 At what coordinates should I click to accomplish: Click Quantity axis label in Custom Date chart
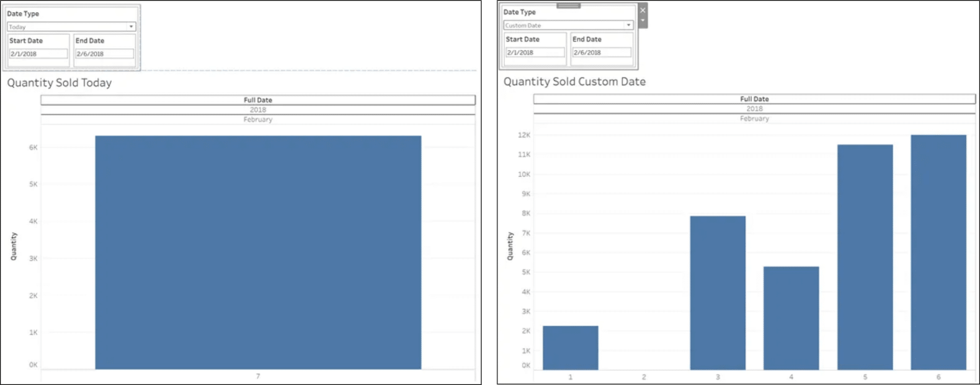(510, 246)
